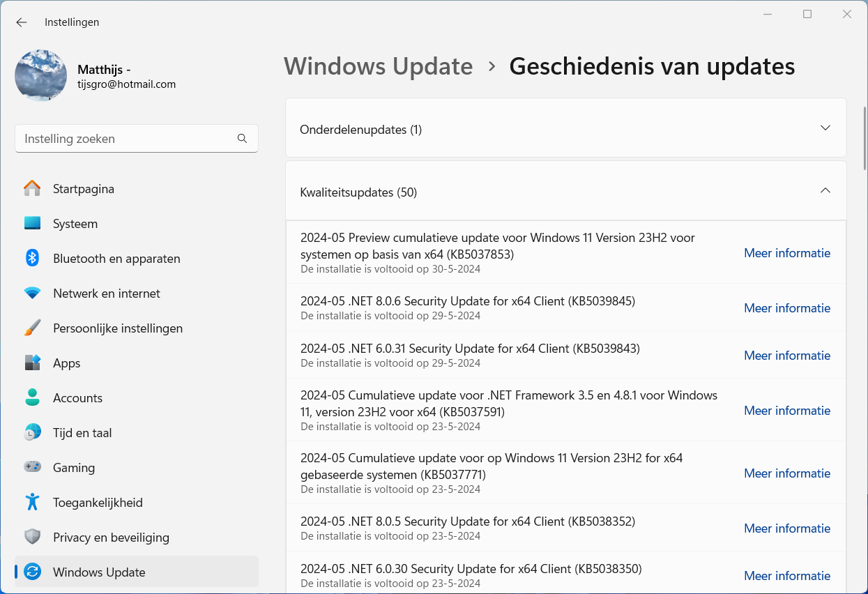
Task: Click the search magnifier icon
Action: [x=242, y=139]
